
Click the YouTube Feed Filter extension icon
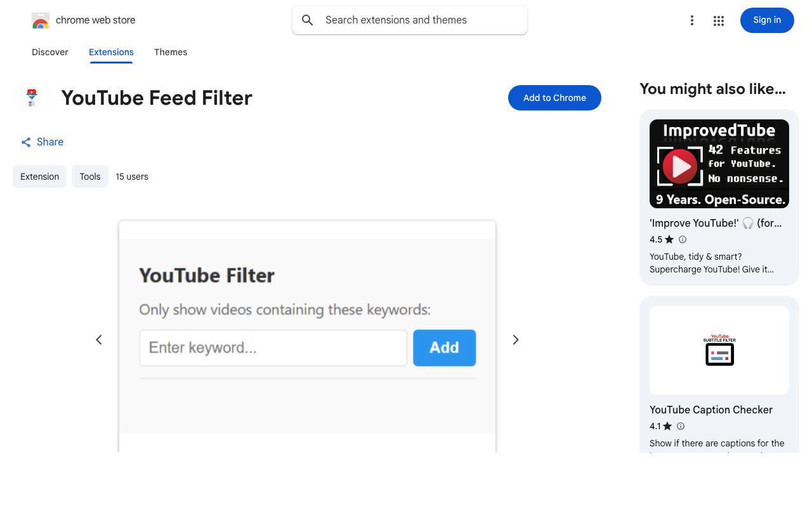[32, 98]
